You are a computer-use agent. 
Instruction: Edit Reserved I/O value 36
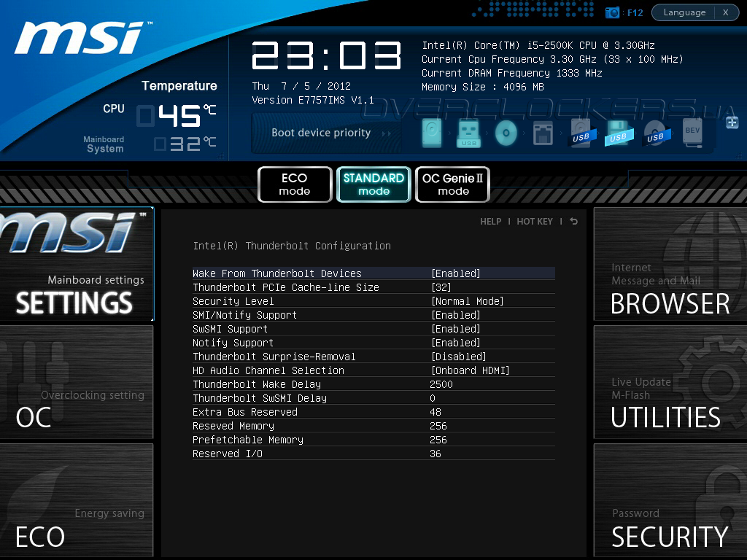436,454
